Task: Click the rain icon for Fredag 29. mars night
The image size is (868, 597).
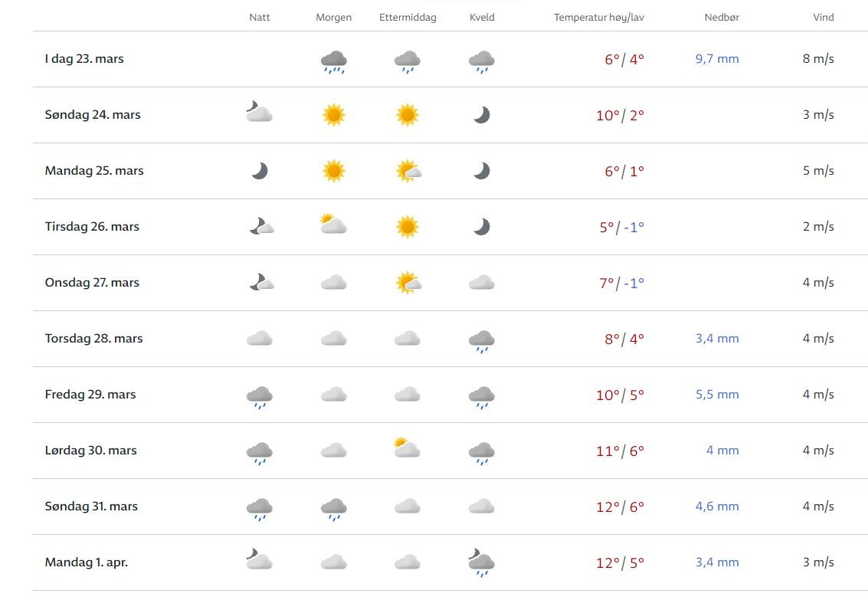Action: (260, 396)
